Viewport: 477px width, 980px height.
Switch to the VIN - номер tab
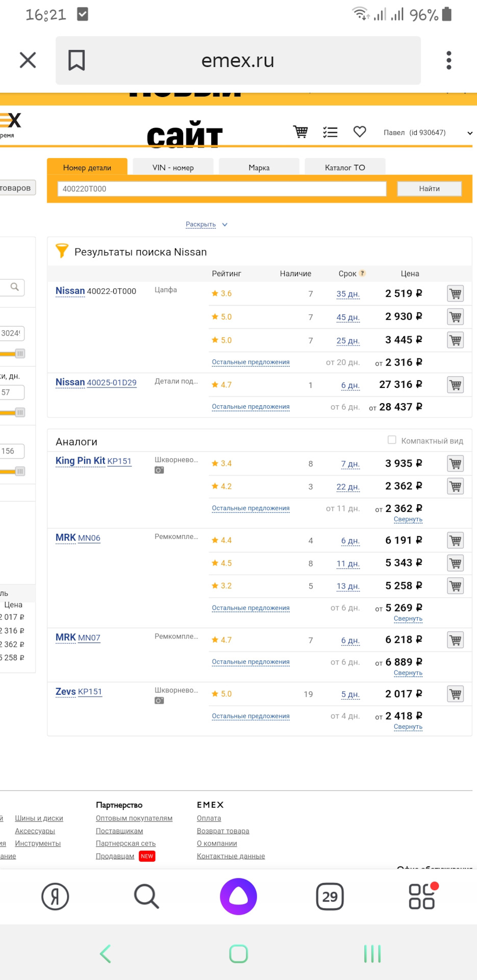click(173, 167)
